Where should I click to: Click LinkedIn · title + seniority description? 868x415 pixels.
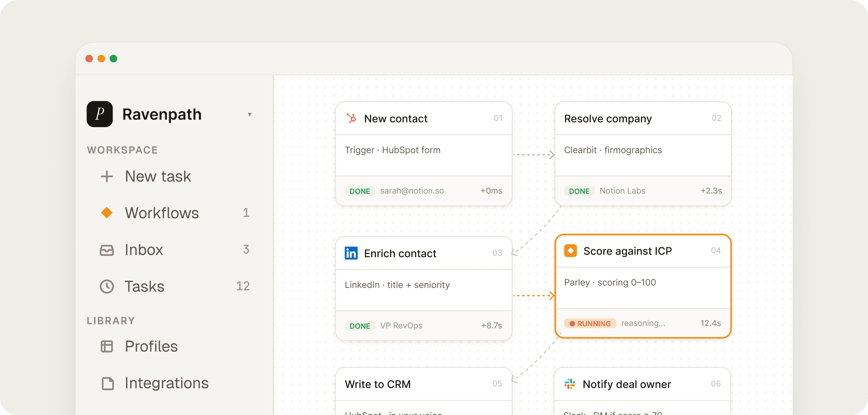pyautogui.click(x=397, y=285)
